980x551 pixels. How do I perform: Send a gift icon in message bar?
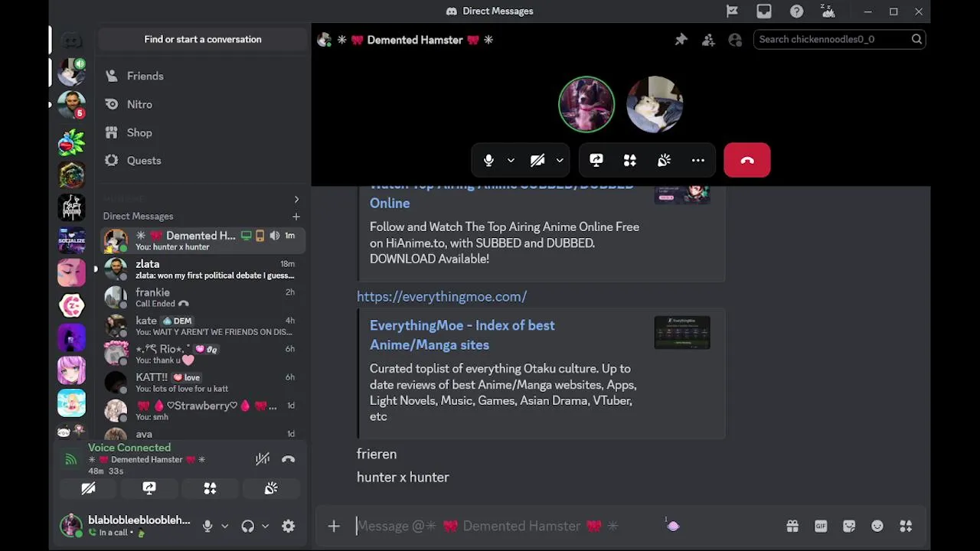(x=792, y=526)
